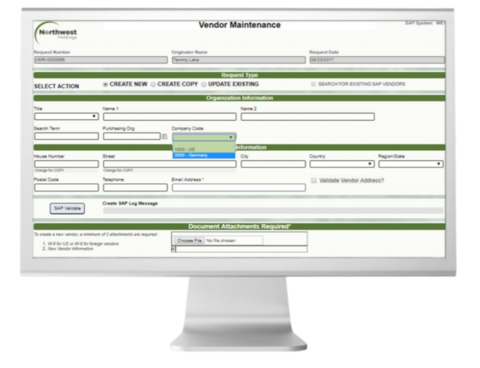Open the Title dropdown

tap(66, 116)
